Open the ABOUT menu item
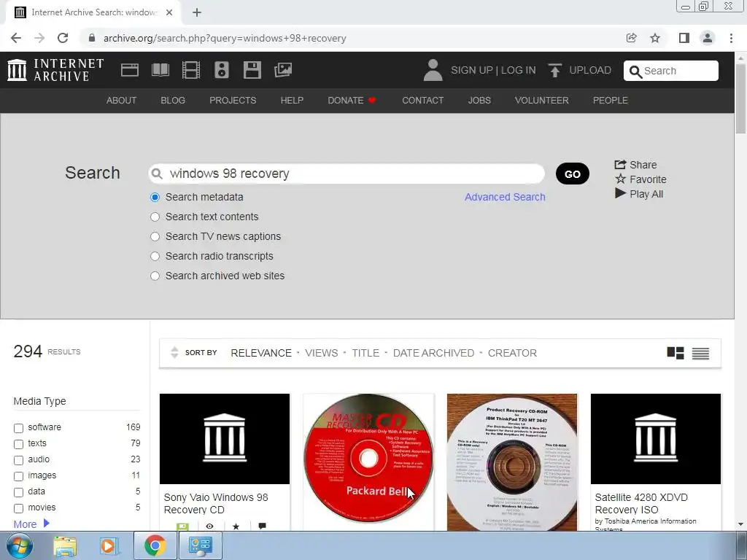The width and height of the screenshot is (747, 560). (x=122, y=101)
